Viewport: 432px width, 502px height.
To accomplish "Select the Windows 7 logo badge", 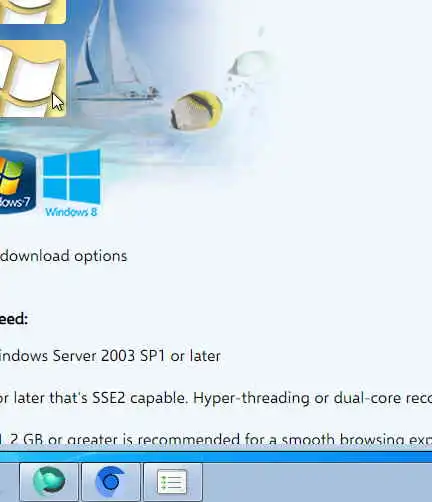I will pyautogui.click(x=17, y=183).
